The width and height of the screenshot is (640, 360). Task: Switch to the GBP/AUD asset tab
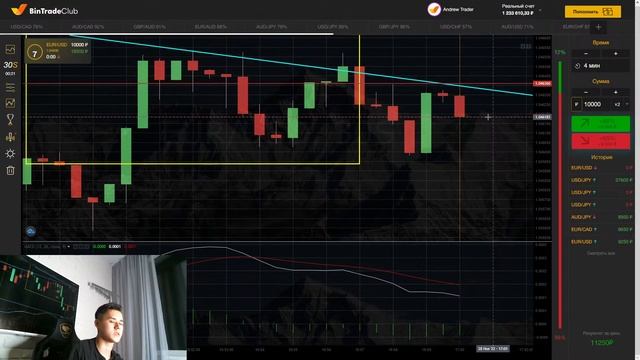click(149, 27)
